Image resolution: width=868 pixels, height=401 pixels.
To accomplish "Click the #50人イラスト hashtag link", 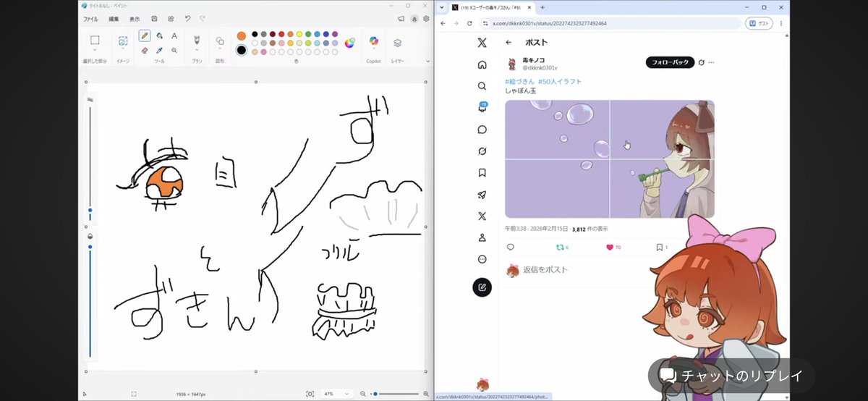I will click(x=560, y=81).
